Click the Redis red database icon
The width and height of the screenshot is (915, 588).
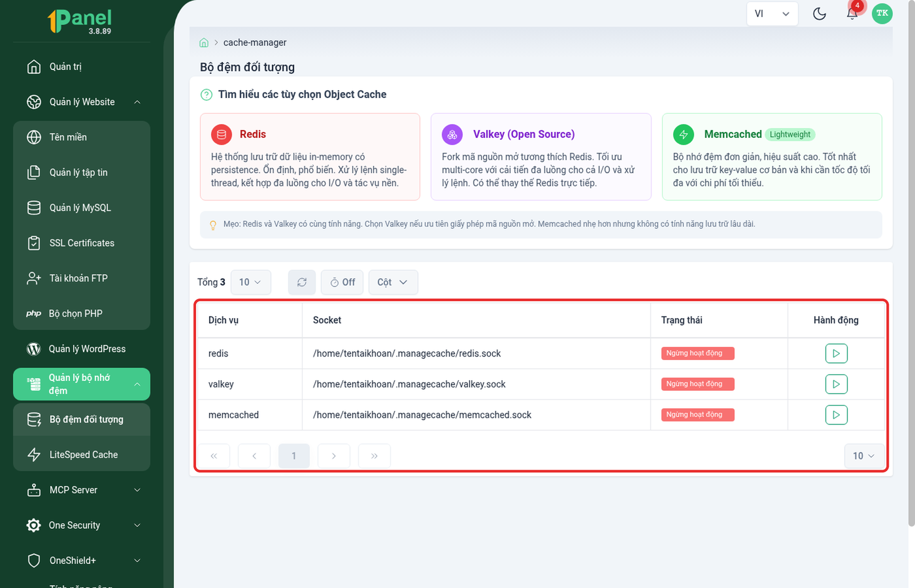(222, 135)
